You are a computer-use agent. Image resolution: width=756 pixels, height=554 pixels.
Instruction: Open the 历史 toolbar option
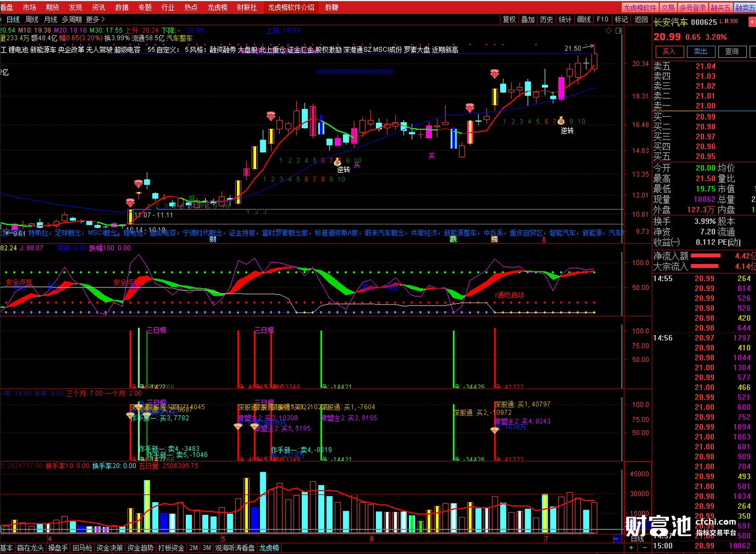point(546,19)
